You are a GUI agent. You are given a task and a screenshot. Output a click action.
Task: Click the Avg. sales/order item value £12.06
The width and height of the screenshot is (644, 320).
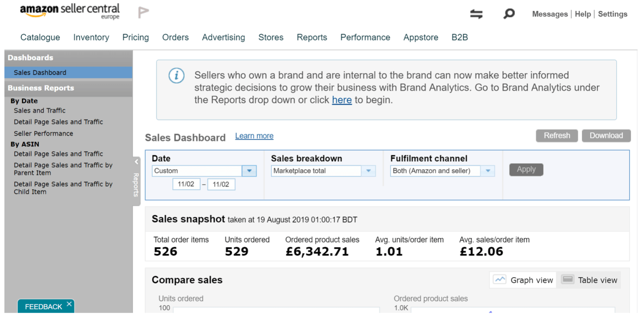point(481,252)
